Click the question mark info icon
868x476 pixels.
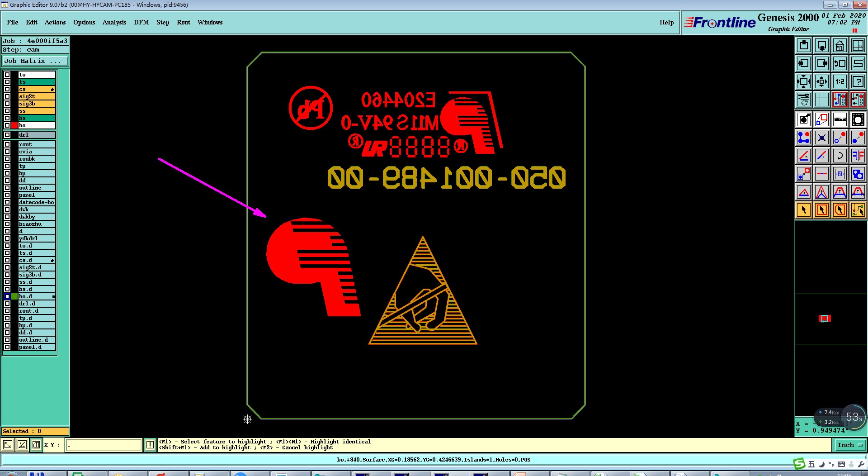[x=858, y=81]
